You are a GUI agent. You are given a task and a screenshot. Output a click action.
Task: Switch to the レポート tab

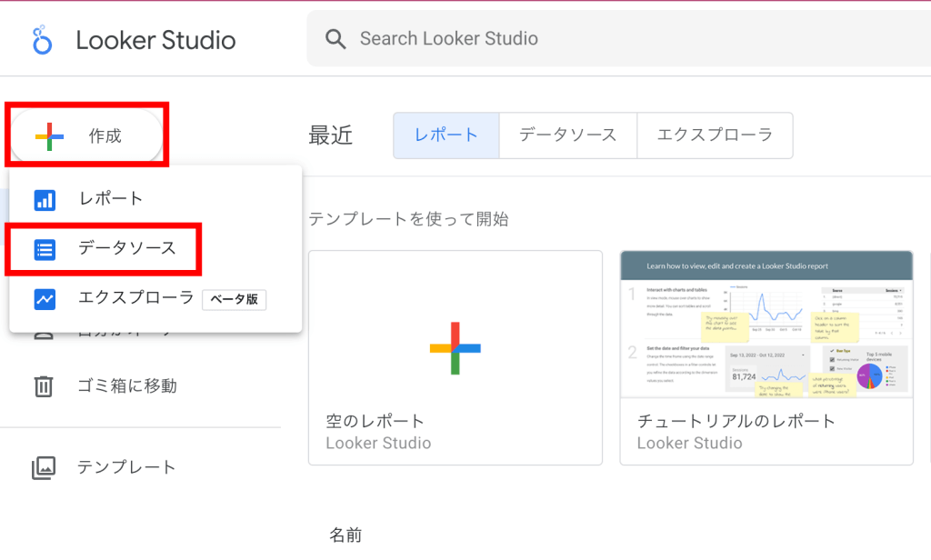[x=445, y=135]
